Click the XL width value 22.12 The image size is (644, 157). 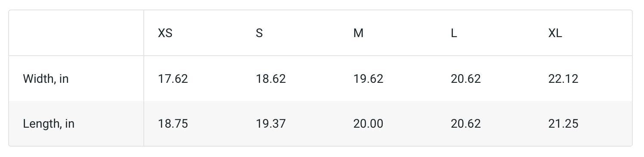tap(563, 79)
